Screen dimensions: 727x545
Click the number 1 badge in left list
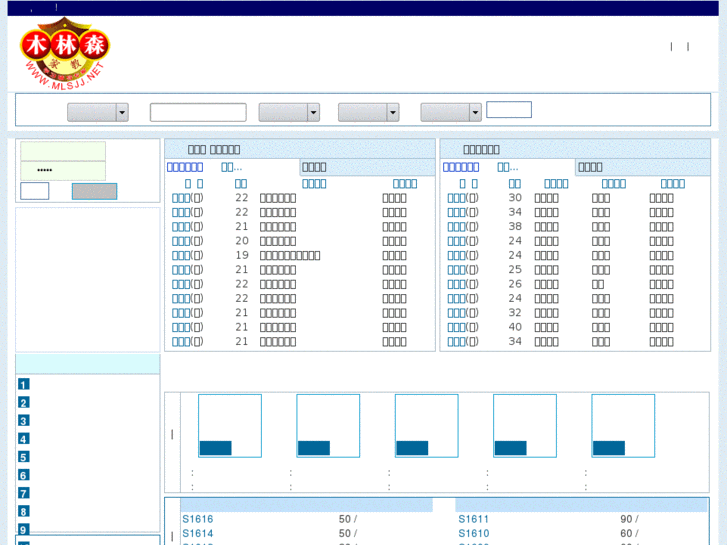[x=23, y=384]
